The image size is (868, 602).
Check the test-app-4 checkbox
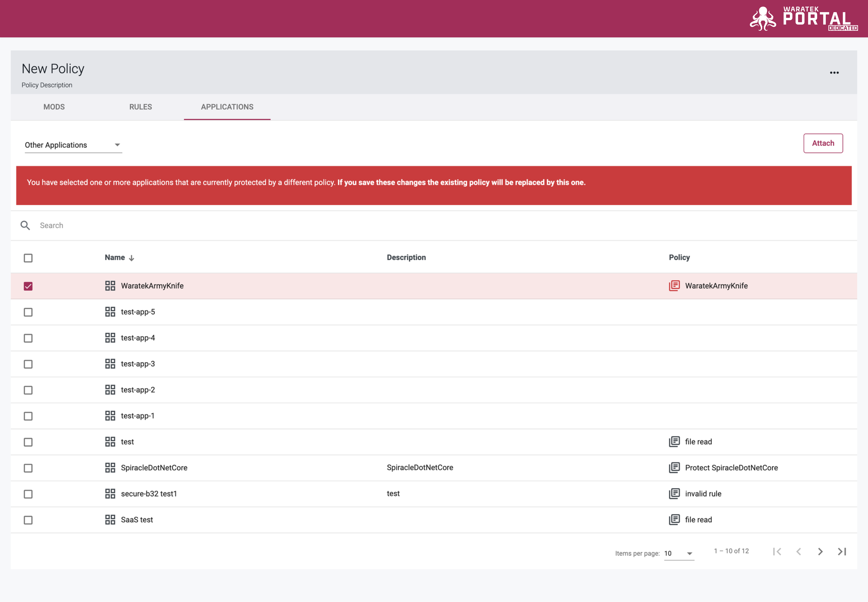[x=28, y=338]
